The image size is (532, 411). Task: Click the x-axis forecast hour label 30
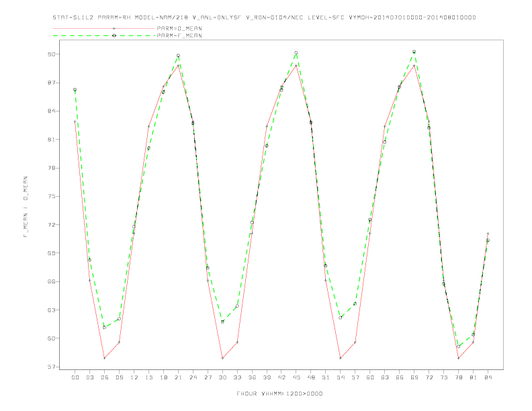coord(222,377)
